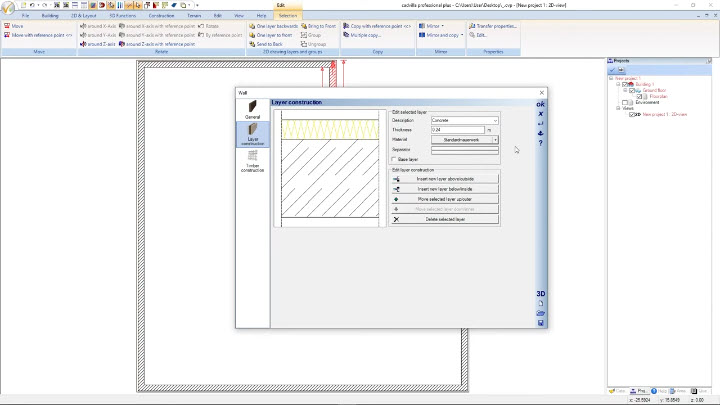
Task: Click the Mirror tool in the ribbon
Action: [432, 25]
